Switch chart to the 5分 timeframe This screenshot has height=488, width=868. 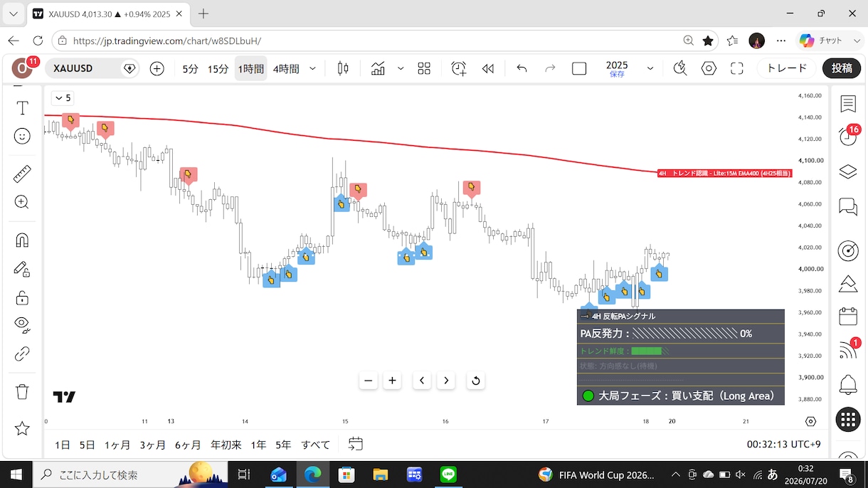[190, 69]
